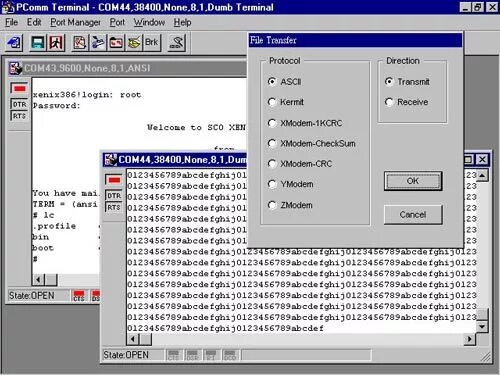Close the COM44 terminal window

click(482, 160)
